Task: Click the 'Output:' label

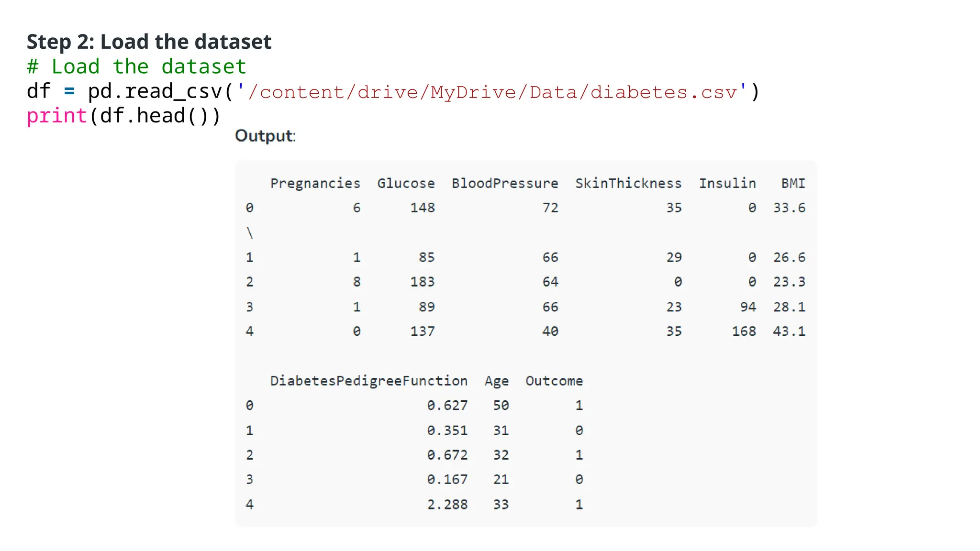Action: click(x=265, y=136)
